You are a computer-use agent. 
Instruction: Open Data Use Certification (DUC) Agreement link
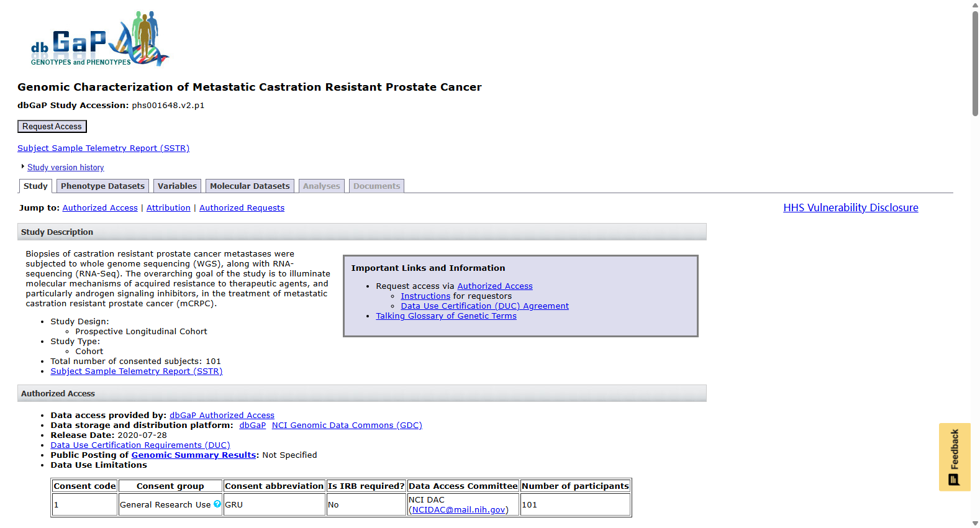click(484, 306)
